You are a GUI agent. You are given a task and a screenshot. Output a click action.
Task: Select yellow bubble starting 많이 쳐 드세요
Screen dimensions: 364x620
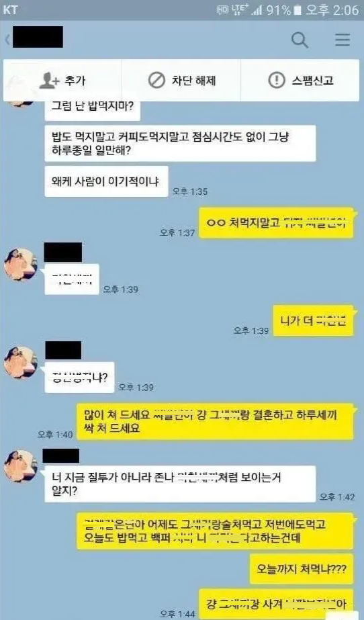tap(215, 421)
